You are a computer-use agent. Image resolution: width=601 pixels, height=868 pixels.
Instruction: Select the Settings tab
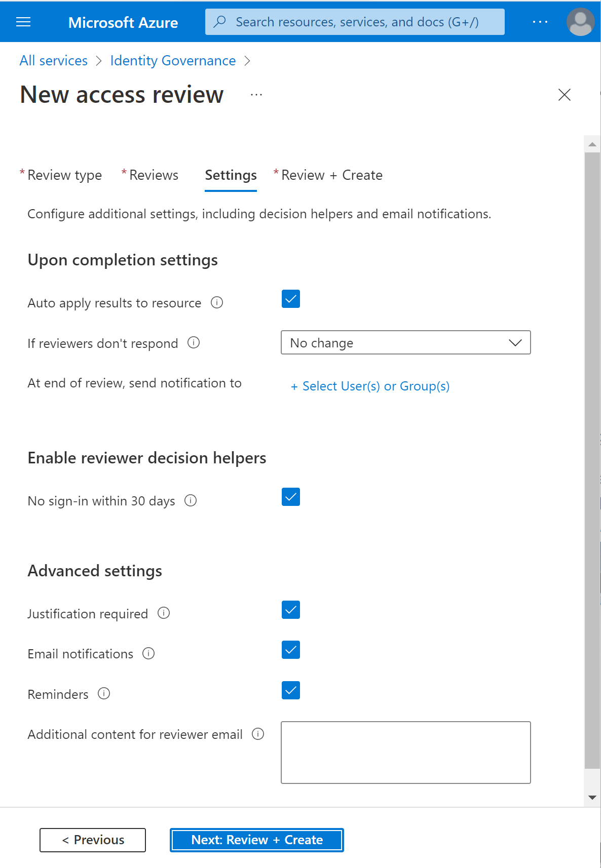[x=231, y=175]
